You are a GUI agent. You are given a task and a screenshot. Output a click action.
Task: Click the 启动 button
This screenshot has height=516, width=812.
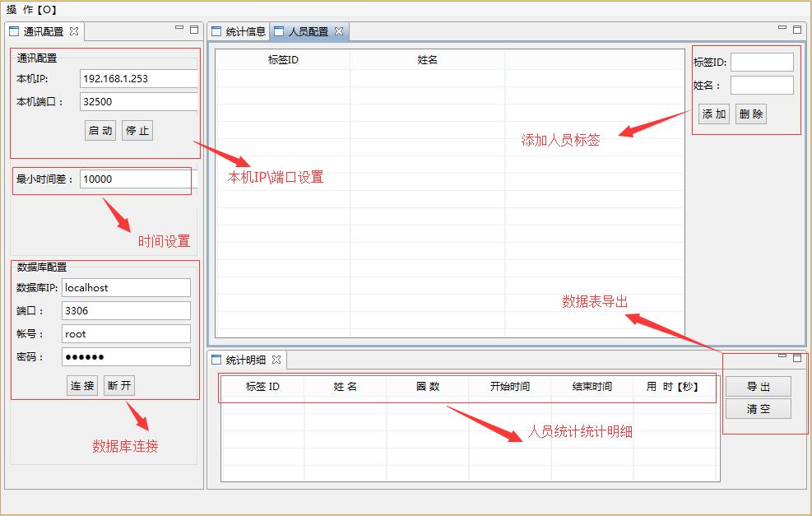point(100,131)
